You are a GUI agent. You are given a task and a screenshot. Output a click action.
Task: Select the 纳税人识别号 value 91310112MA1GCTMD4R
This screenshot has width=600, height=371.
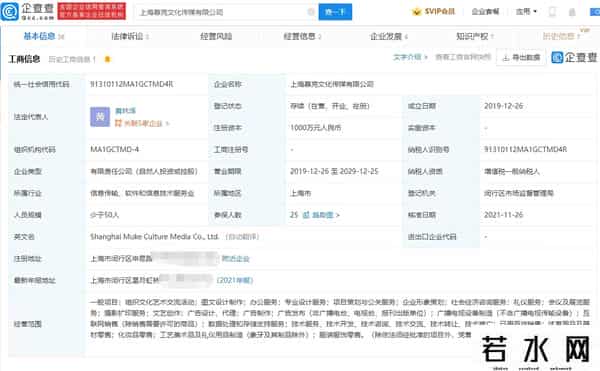pos(525,149)
